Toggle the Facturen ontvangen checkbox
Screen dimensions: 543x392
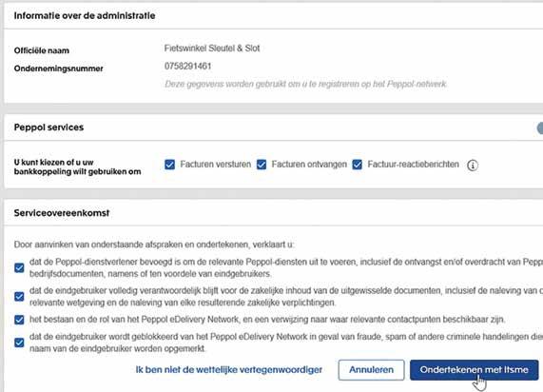click(262, 165)
